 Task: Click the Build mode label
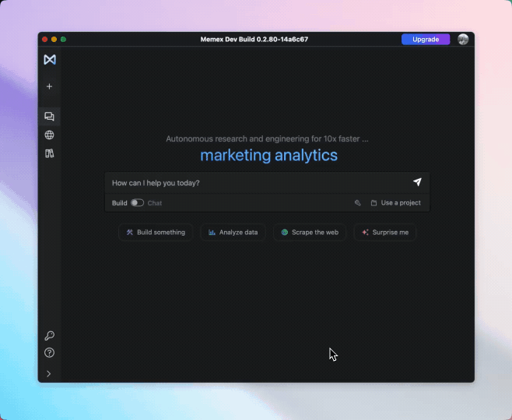pos(120,203)
